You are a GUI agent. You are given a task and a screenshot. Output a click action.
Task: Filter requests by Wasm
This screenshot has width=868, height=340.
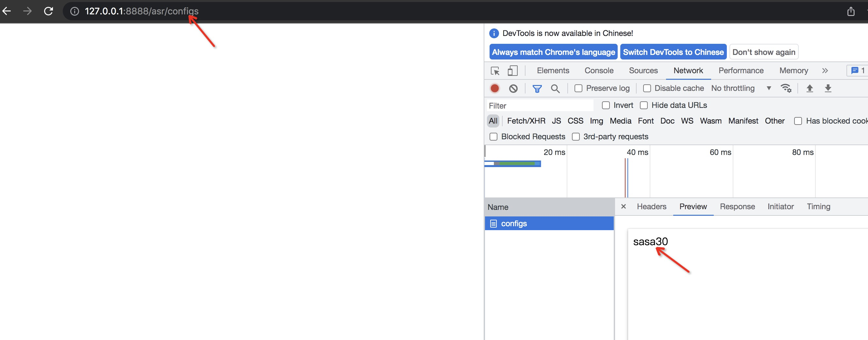coord(710,121)
